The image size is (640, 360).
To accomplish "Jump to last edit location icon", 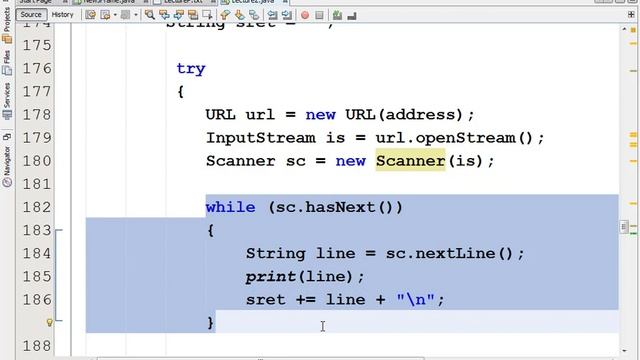I will pyautogui.click(x=91, y=16).
